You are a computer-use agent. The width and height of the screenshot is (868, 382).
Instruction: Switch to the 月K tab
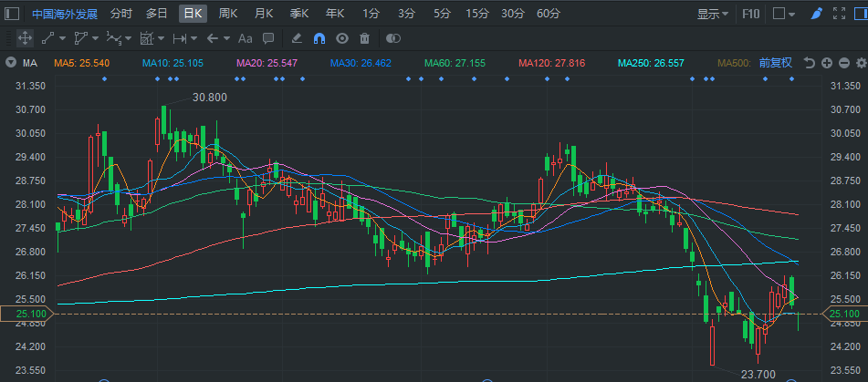[264, 14]
